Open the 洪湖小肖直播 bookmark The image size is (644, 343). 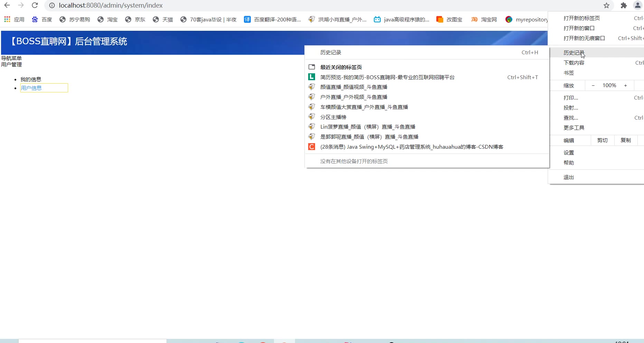(x=337, y=19)
